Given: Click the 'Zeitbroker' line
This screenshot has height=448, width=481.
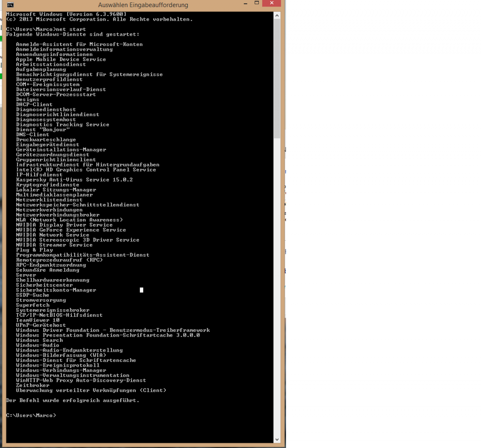Looking at the screenshot, I should [x=32, y=385].
